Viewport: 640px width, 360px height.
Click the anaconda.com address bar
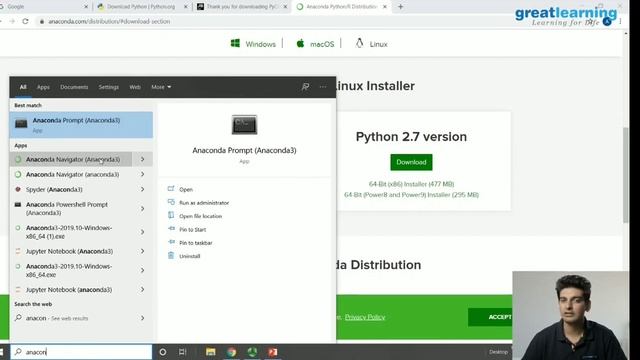[109, 21]
